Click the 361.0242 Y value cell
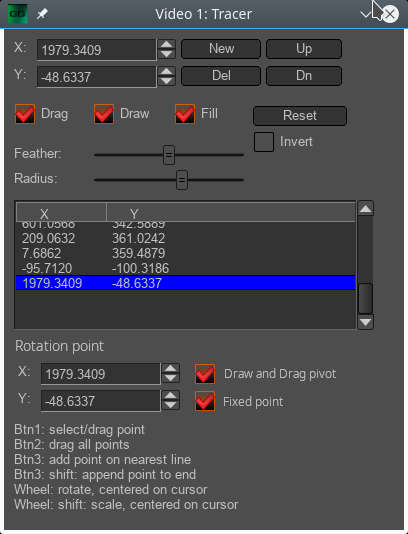The image size is (408, 534). 139,238
